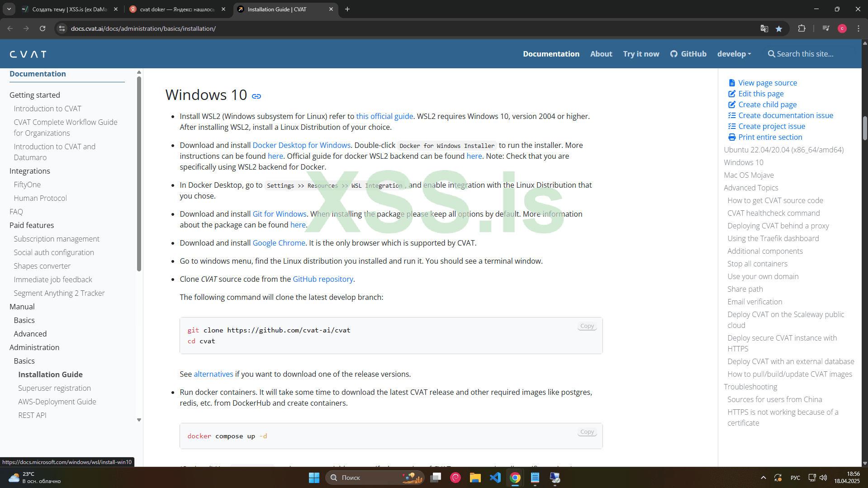
Task: Open the About nav item
Action: click(601, 54)
